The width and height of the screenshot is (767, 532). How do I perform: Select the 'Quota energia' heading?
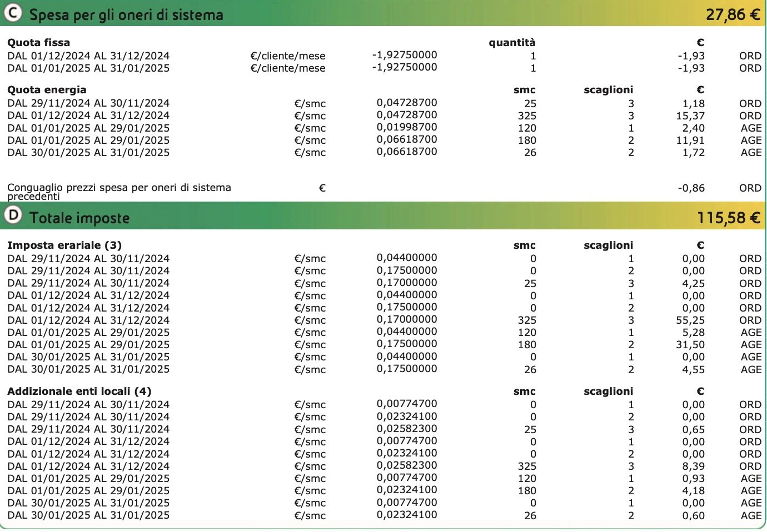click(x=47, y=90)
